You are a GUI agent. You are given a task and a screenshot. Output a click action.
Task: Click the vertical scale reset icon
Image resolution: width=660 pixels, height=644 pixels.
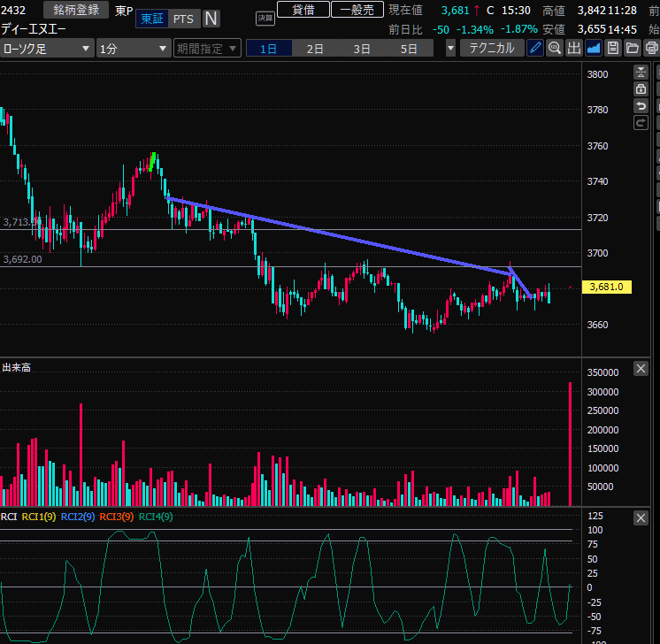[641, 73]
